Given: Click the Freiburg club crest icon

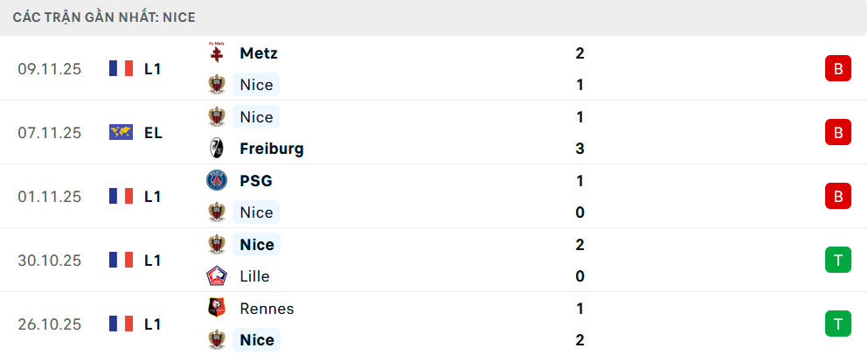Looking at the screenshot, I should 216,149.
